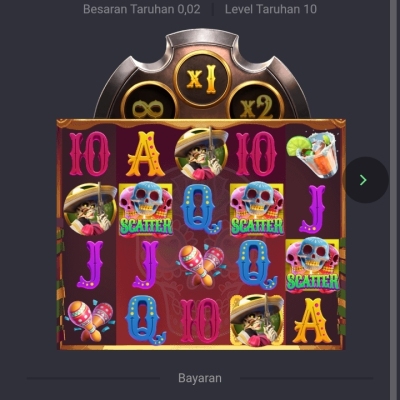This screenshot has height=400, width=400.
Task: Click the blue Q in the bottom row
Action: click(x=145, y=320)
